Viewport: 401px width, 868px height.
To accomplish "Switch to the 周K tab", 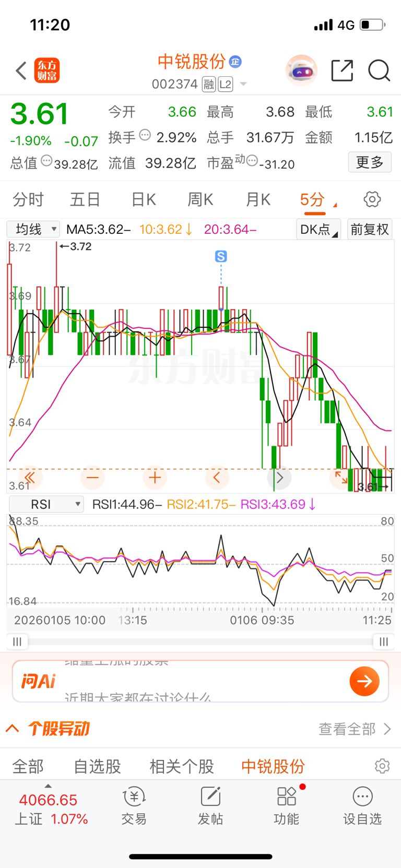I will 200,199.
